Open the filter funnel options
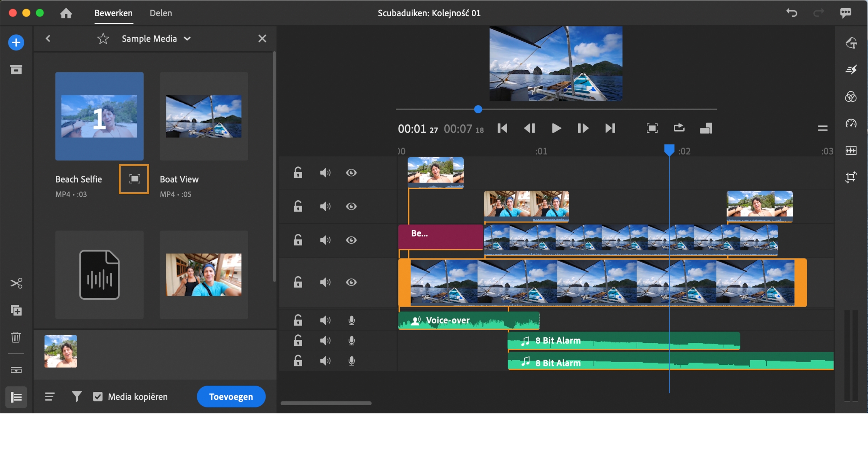868x470 pixels. (77, 396)
